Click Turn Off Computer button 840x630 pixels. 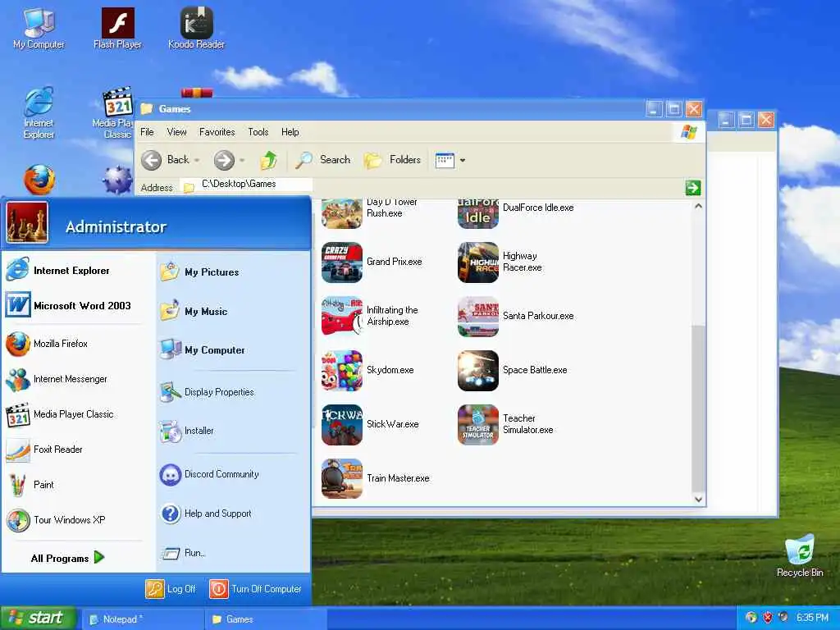256,589
